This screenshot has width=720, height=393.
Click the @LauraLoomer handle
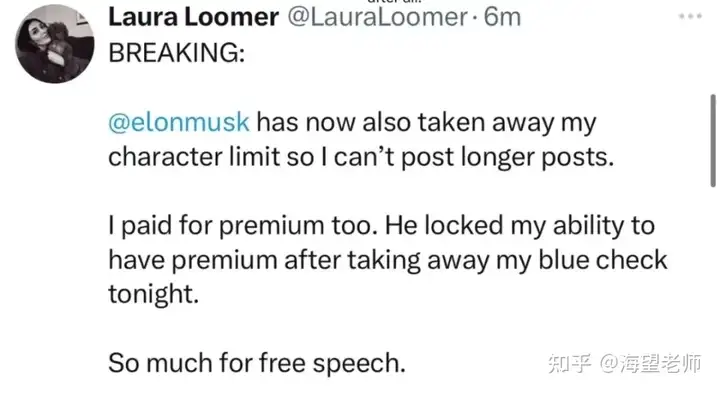click(377, 17)
